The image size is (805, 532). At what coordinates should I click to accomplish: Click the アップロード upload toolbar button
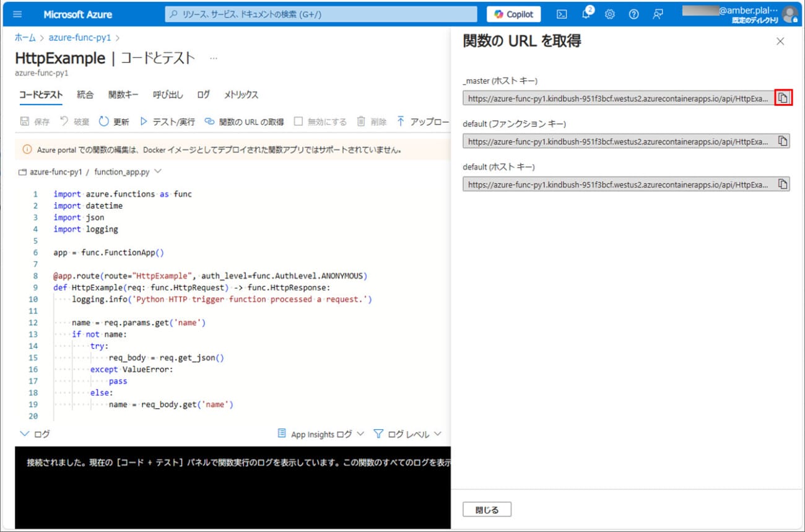(422, 122)
